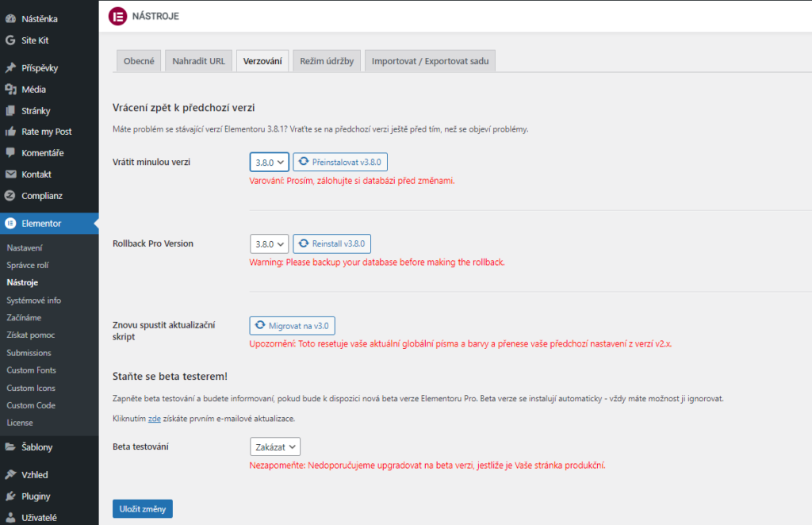Select the Verzování tab
Screen dimensions: 812x525
coord(262,61)
